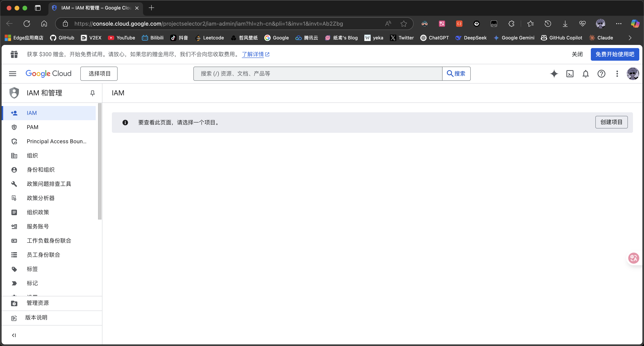
Task: Activate Cloud Shell terminal icon
Action: pyautogui.click(x=570, y=73)
